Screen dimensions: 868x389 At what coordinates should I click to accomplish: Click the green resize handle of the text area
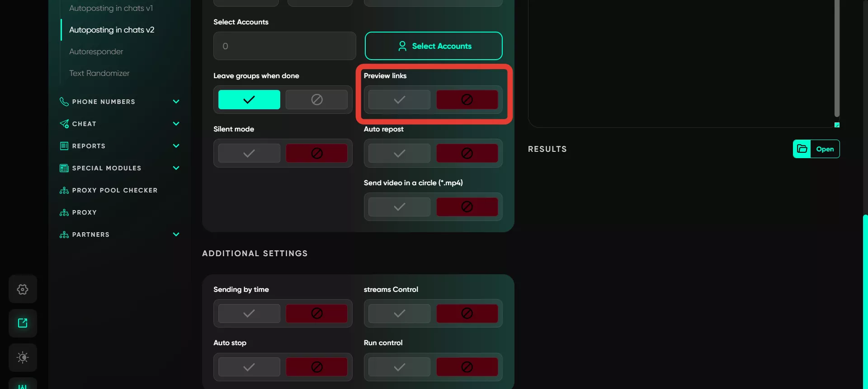click(837, 125)
